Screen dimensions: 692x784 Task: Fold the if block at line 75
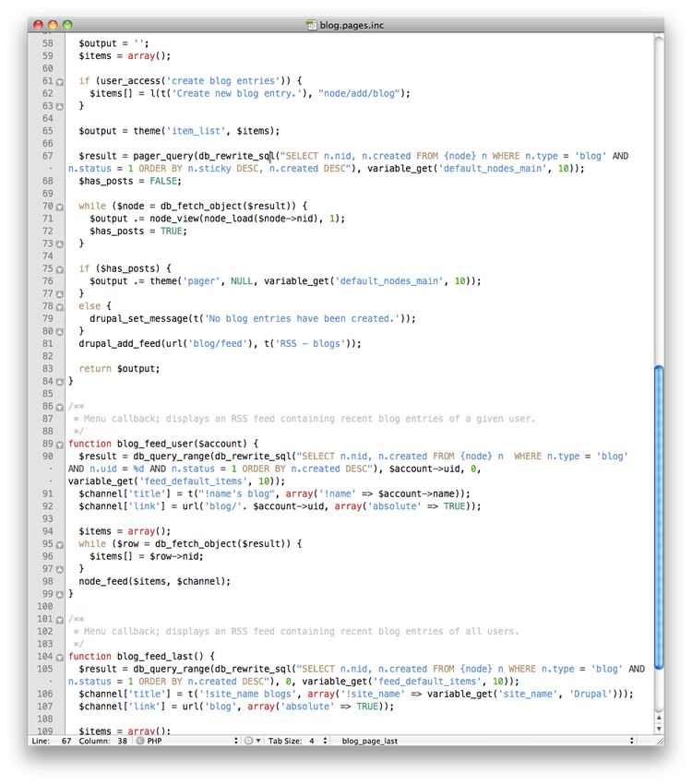[60, 269]
